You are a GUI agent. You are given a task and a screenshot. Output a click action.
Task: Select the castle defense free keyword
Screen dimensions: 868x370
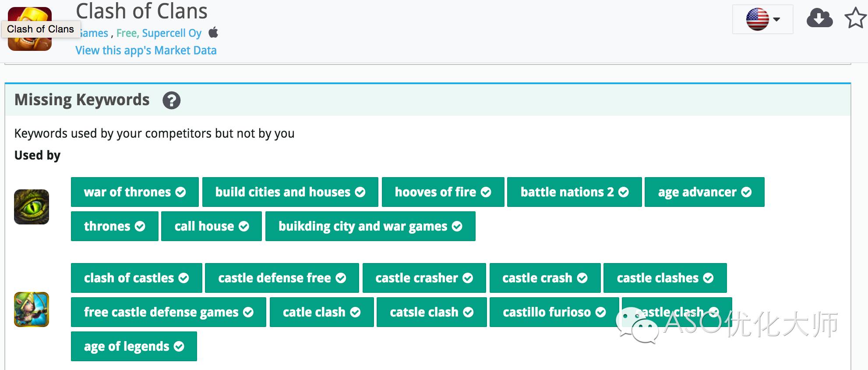tap(282, 278)
